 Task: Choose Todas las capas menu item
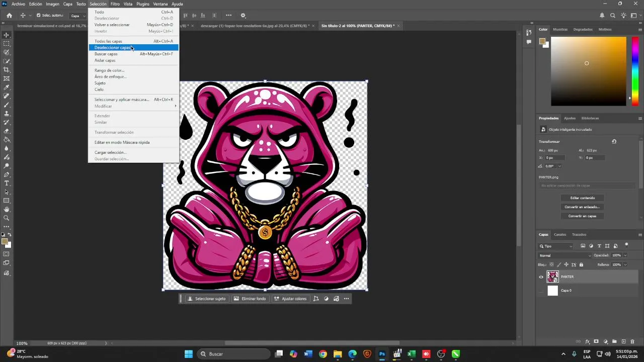pos(133,41)
